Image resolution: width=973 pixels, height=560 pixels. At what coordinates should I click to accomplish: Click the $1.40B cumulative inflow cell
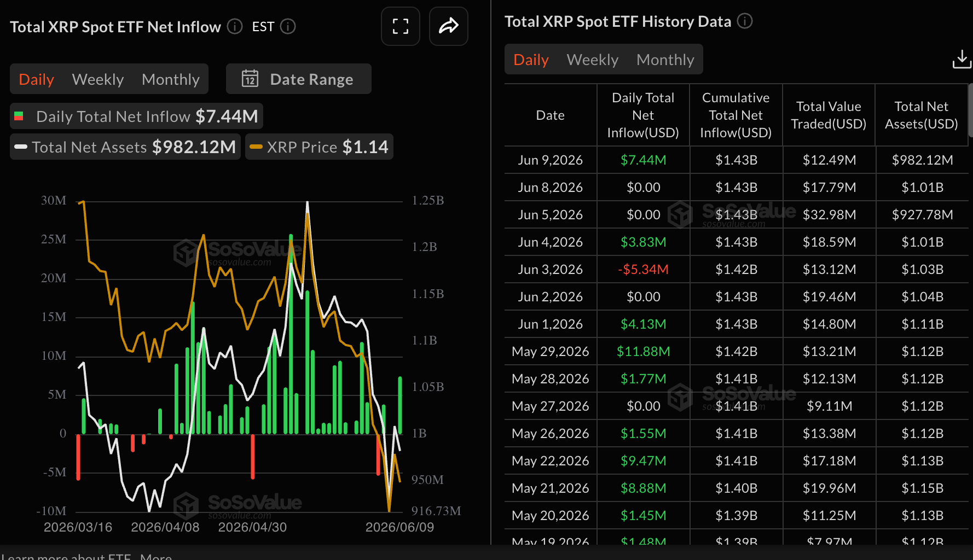(x=736, y=488)
